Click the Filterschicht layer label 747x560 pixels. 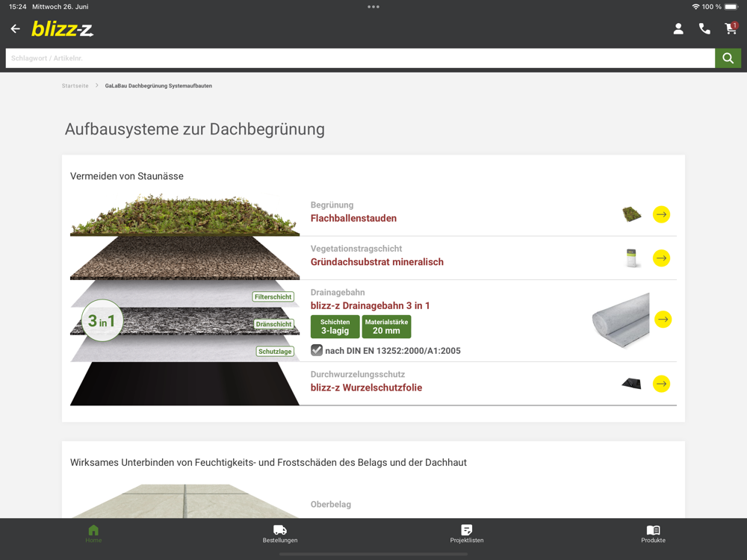pyautogui.click(x=273, y=296)
